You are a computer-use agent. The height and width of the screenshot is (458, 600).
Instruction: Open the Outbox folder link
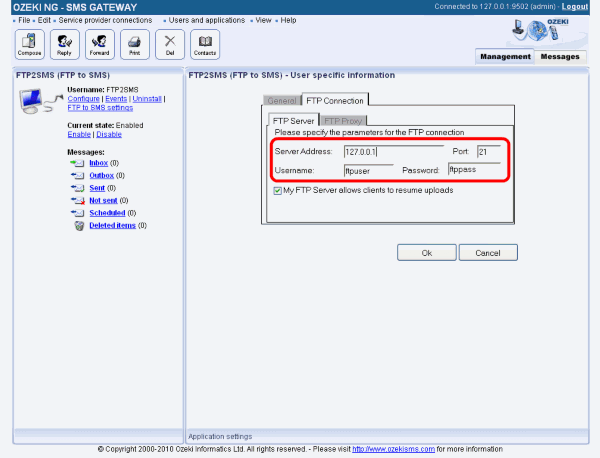(102, 176)
